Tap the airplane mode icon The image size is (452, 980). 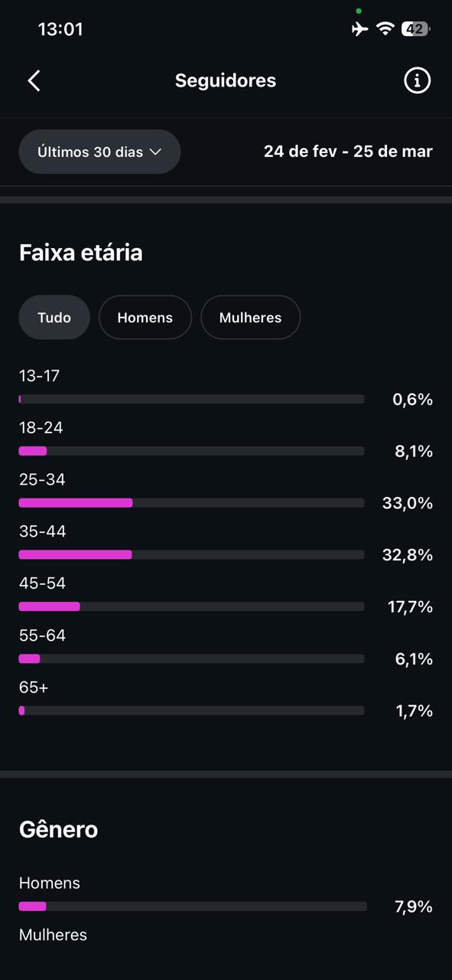(x=359, y=28)
